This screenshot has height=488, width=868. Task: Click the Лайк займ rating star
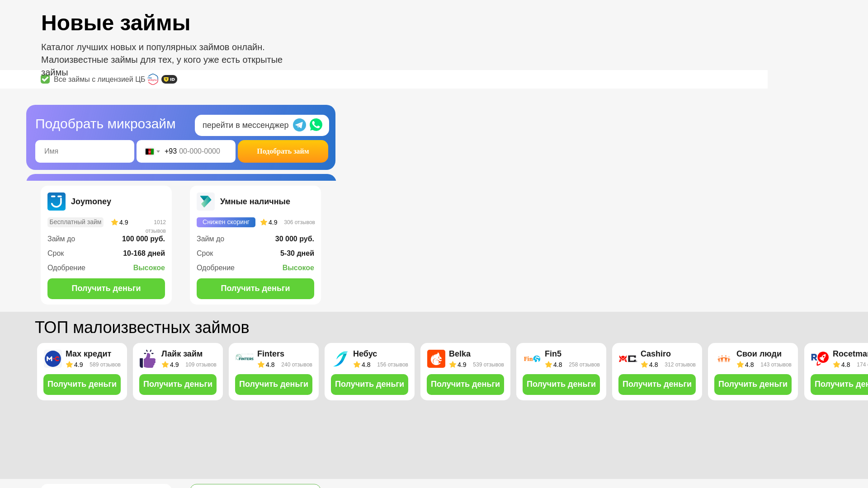click(x=165, y=365)
